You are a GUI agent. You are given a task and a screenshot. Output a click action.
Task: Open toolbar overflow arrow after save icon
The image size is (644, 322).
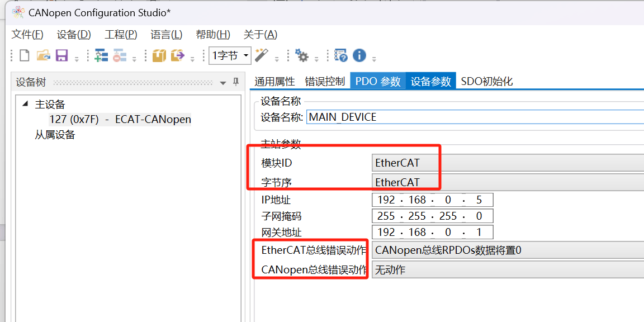77,60
